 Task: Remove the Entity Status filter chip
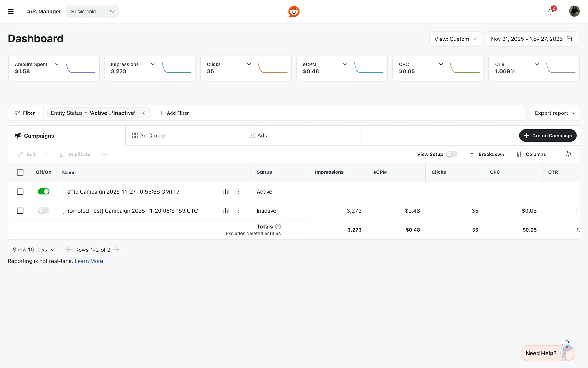tap(143, 113)
